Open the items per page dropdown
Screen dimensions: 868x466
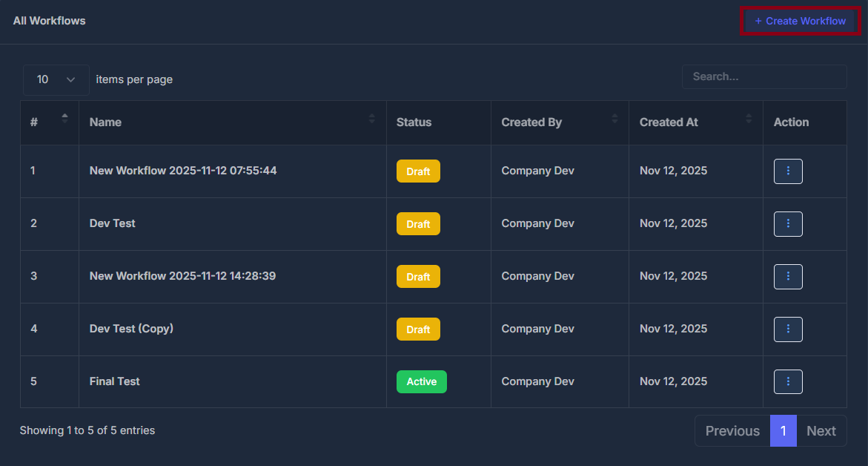tap(56, 80)
